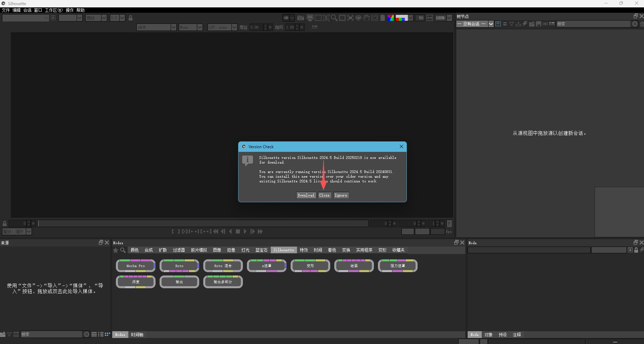Switch to the 抠像 node category tab
Screen dimensions: 644x344
pyautogui.click(x=231, y=250)
